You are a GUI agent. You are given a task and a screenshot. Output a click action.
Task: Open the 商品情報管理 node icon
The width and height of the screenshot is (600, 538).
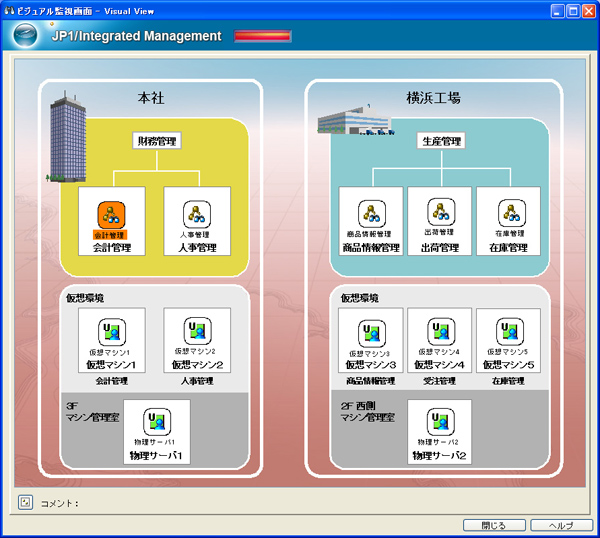(372, 214)
